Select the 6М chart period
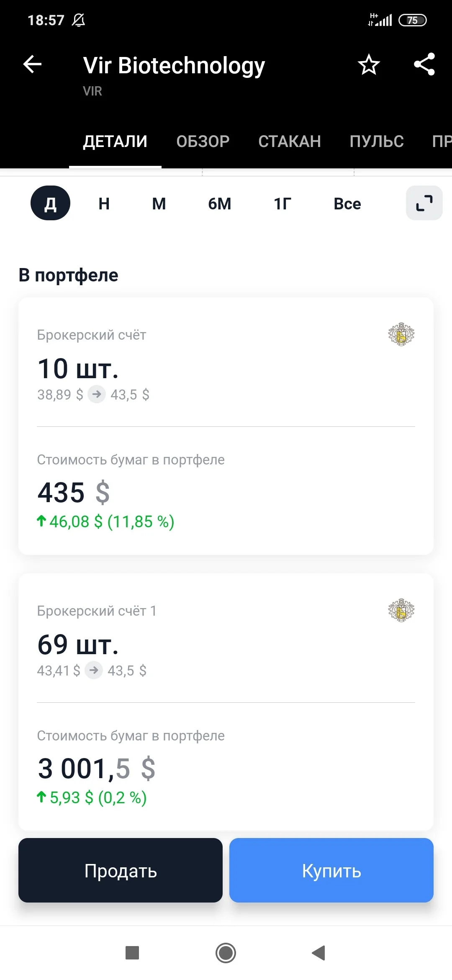452x980 pixels. point(220,204)
